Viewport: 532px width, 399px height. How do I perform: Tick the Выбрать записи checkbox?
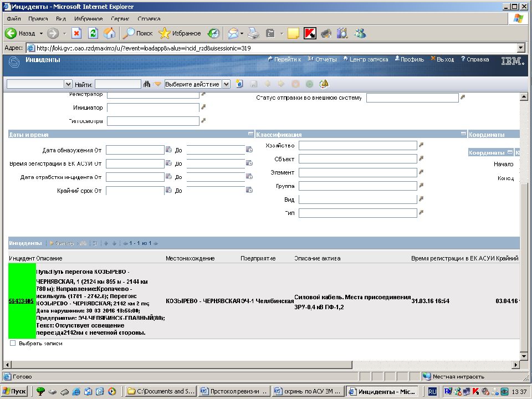[13, 344]
